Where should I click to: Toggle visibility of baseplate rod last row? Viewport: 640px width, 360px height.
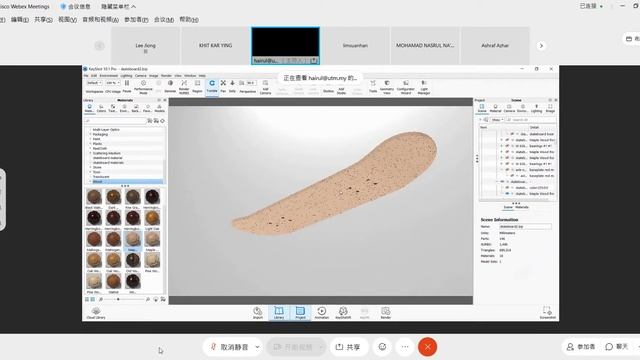512,176
